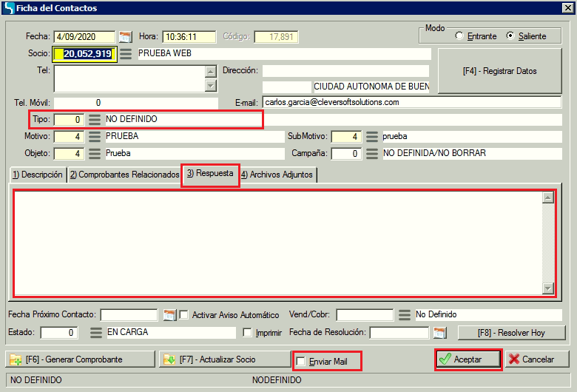The width and height of the screenshot is (577, 392).
Task: Open the Campaña lookup list icon
Action: [x=372, y=154]
